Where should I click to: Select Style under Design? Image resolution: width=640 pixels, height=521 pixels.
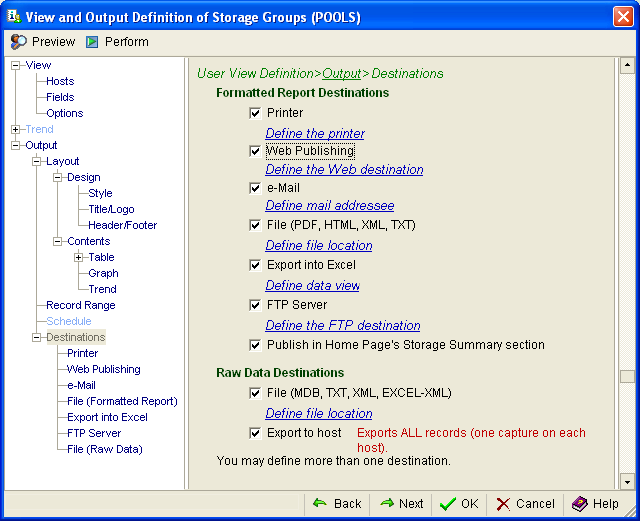(x=100, y=193)
